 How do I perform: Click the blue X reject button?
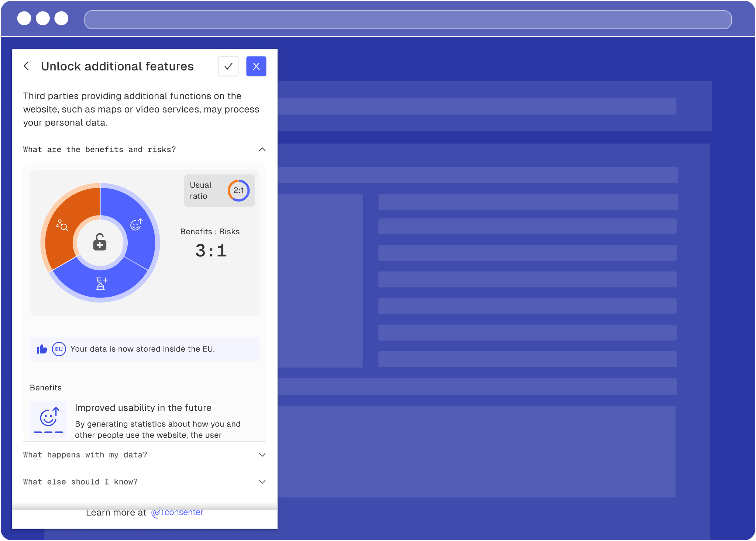coord(256,66)
